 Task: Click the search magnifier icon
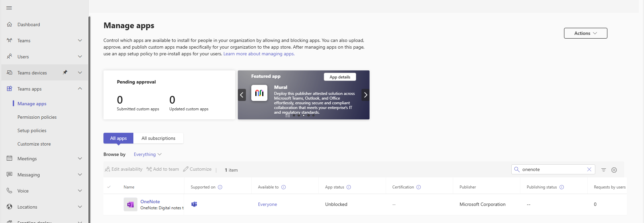point(517,169)
